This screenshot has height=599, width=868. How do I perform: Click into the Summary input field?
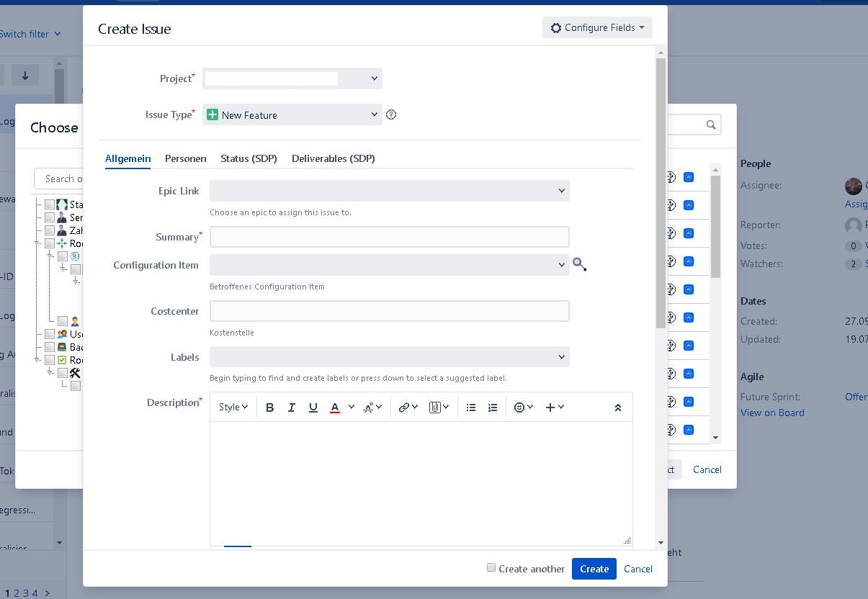[390, 237]
